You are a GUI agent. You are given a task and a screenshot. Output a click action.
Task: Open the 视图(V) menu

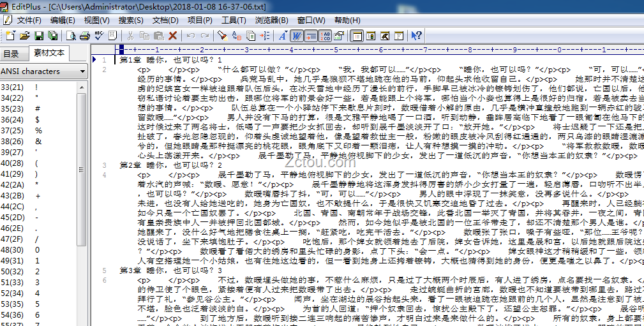97,20
